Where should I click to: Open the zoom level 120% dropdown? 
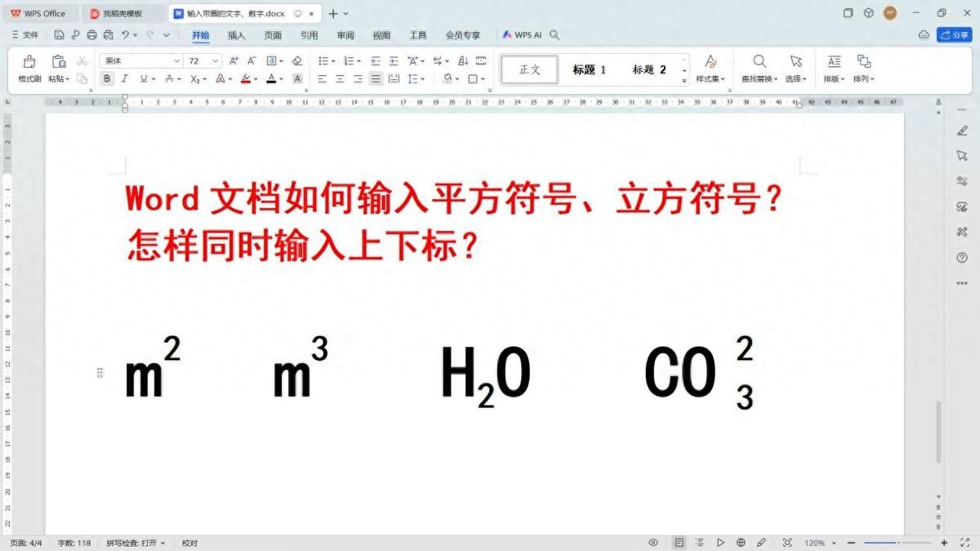[819, 543]
